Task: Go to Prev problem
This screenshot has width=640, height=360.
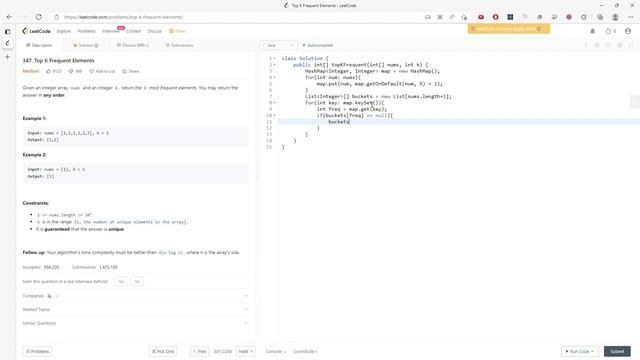Action: point(200,351)
